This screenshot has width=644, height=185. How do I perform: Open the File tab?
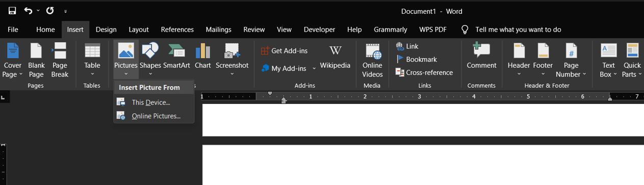pyautogui.click(x=13, y=30)
